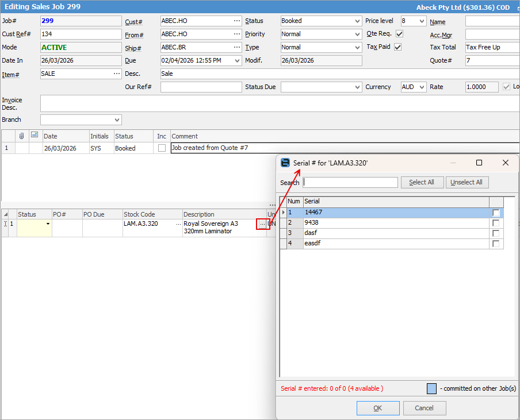
Task: Click the serial Search input field
Action: point(350,182)
